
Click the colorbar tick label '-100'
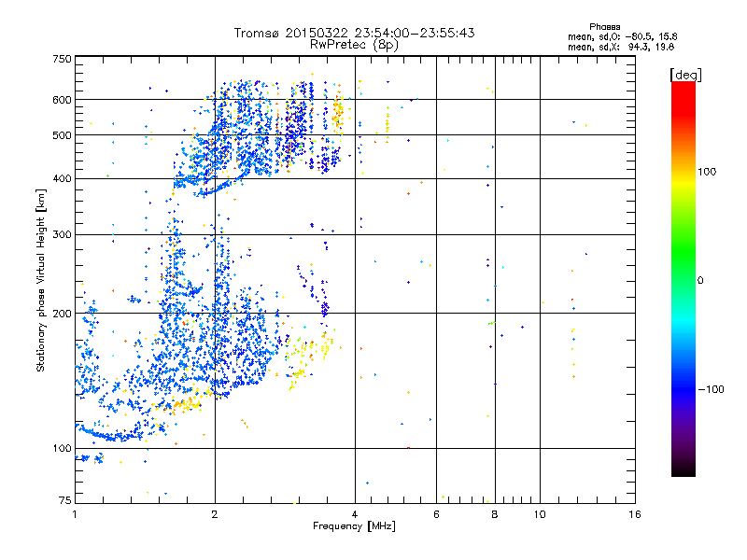click(711, 389)
